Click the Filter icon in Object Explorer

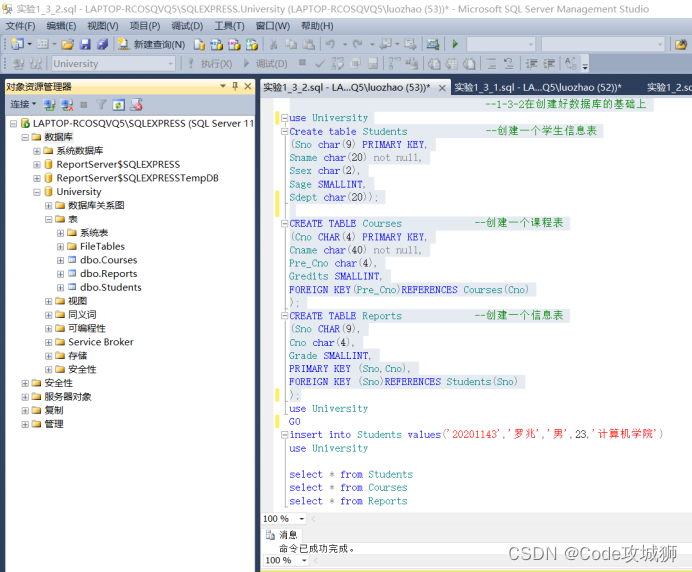pos(102,105)
